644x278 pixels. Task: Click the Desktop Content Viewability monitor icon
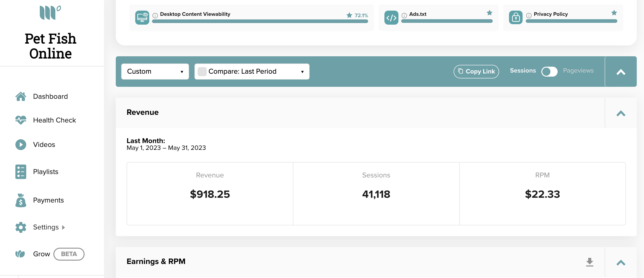point(142,17)
